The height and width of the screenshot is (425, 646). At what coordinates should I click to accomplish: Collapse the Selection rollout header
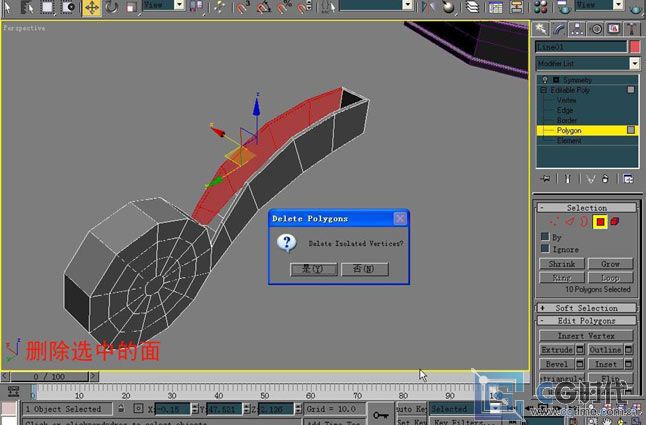pyautogui.click(x=587, y=208)
